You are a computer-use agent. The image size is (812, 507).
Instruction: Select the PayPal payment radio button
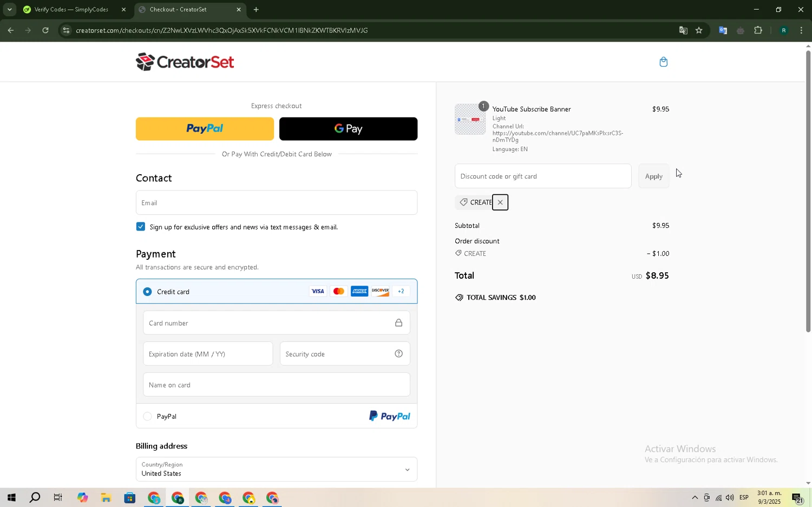tap(147, 416)
